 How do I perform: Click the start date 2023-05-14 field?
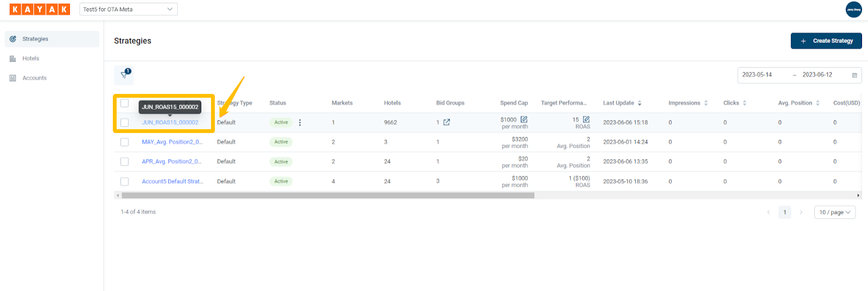click(757, 75)
